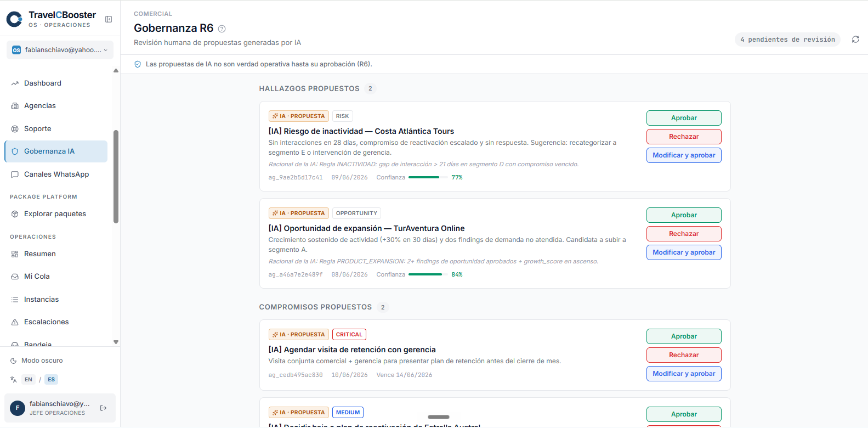Click the F user avatar
This screenshot has height=428, width=868.
(x=18, y=408)
